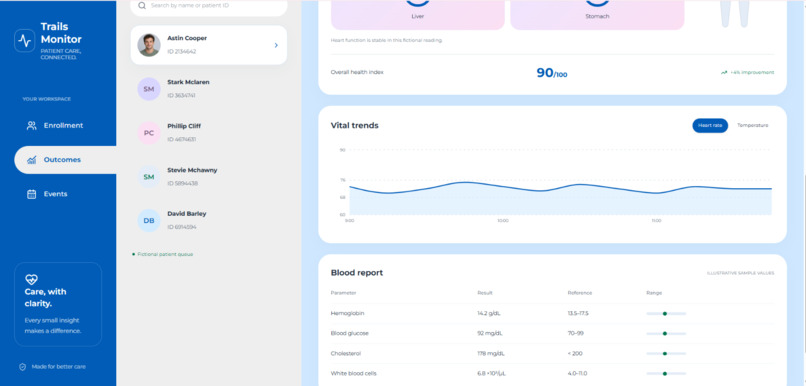The height and width of the screenshot is (386, 806).
Task: Click the reference value 4.0–11.0
Action: [x=577, y=374]
